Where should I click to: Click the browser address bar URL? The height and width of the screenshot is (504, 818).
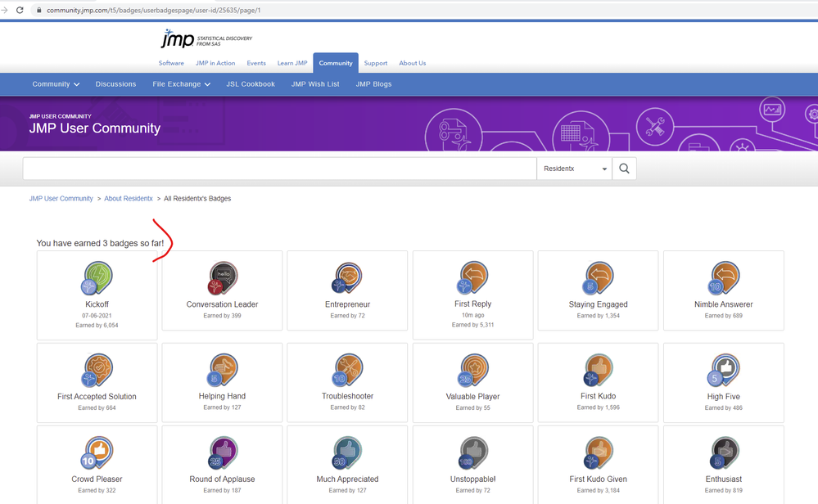click(x=153, y=10)
